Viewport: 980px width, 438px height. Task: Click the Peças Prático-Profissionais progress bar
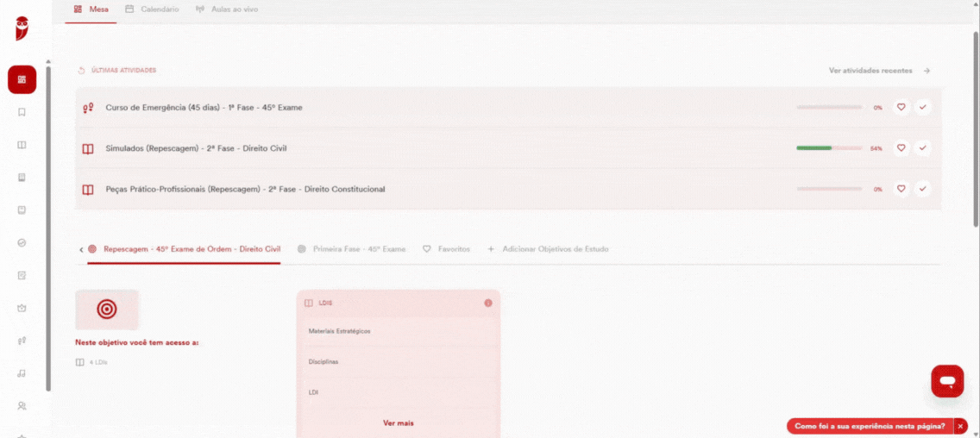point(829,189)
